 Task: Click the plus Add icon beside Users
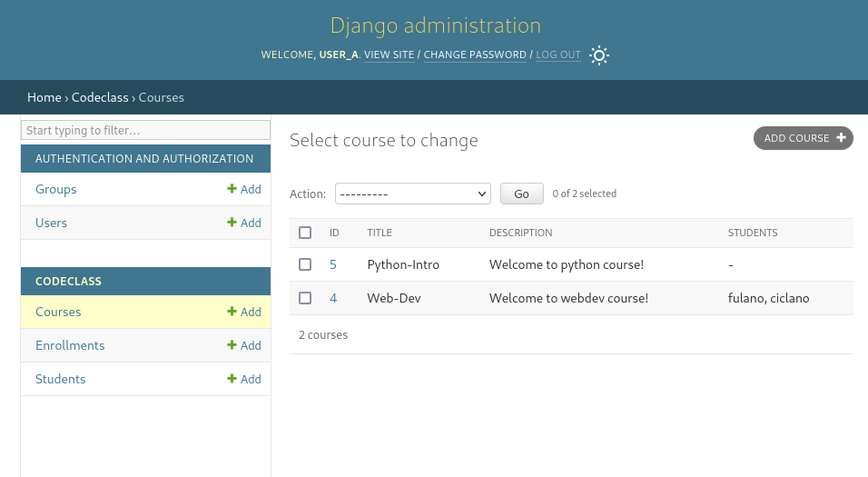(232, 223)
